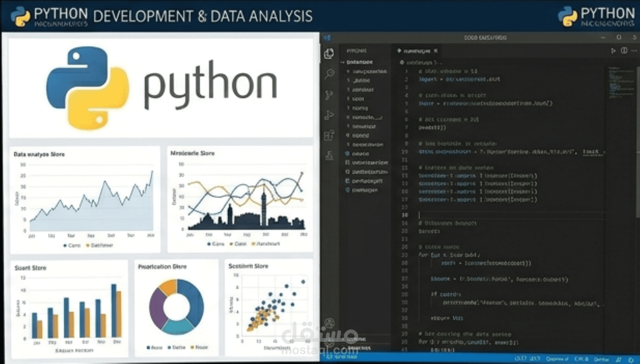Image resolution: width=640 pixels, height=364 pixels.
Task: Close the open editor tab
Action: tap(436, 50)
